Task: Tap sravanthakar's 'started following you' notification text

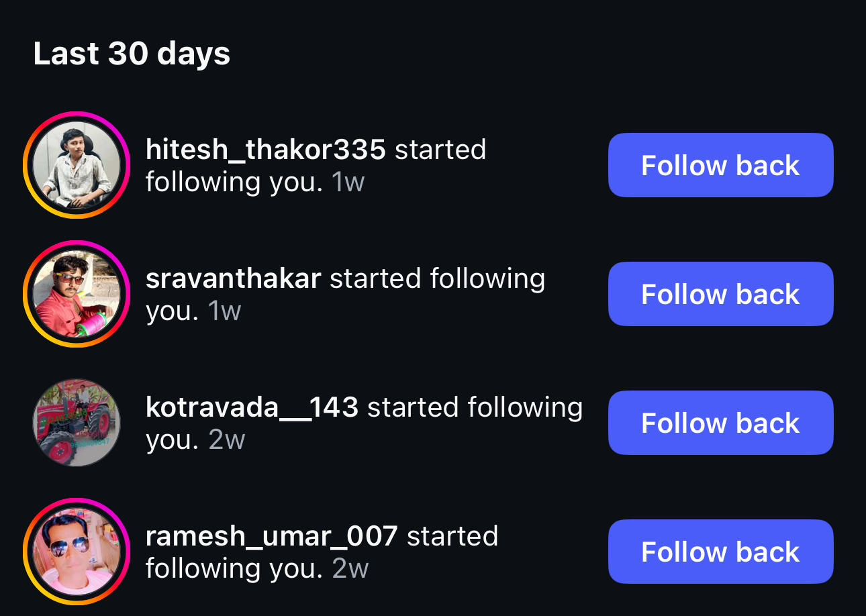Action: click(345, 294)
